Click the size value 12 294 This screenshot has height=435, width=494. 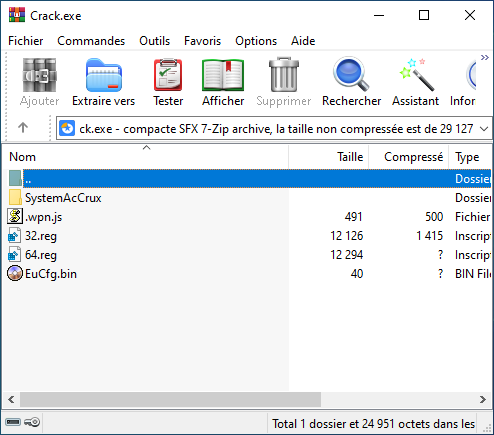pos(346,255)
